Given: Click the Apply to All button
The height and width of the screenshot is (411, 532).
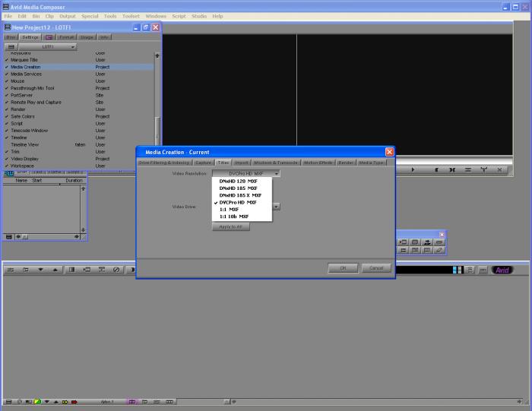Looking at the screenshot, I should [x=231, y=226].
